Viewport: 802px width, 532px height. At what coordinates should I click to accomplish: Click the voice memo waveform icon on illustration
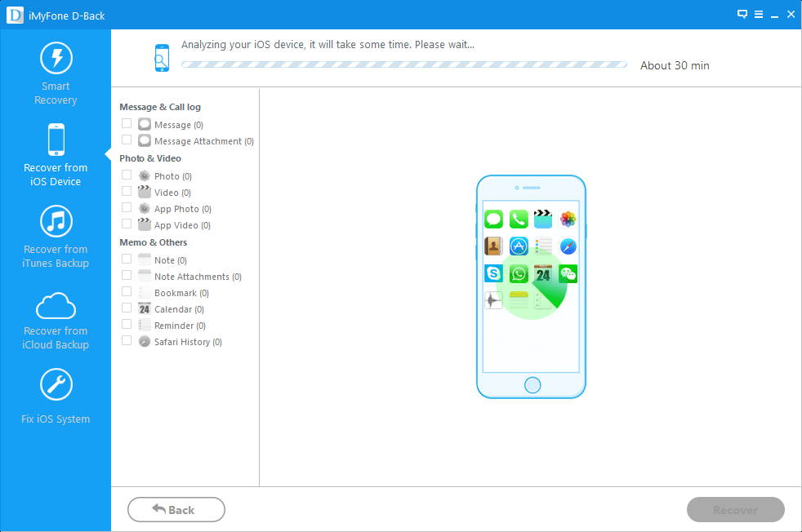(x=493, y=300)
